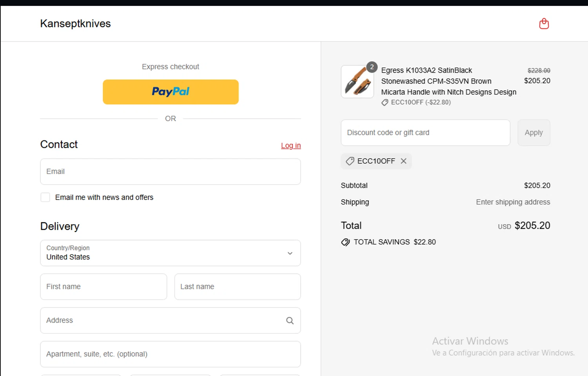Click the Enter shipping address text
Screen dimensions: 588x376
(513, 202)
